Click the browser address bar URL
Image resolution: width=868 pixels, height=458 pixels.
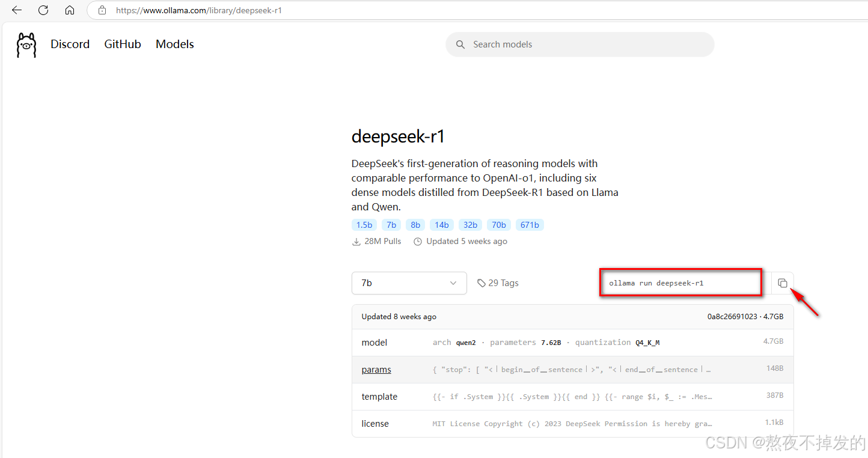pos(199,10)
